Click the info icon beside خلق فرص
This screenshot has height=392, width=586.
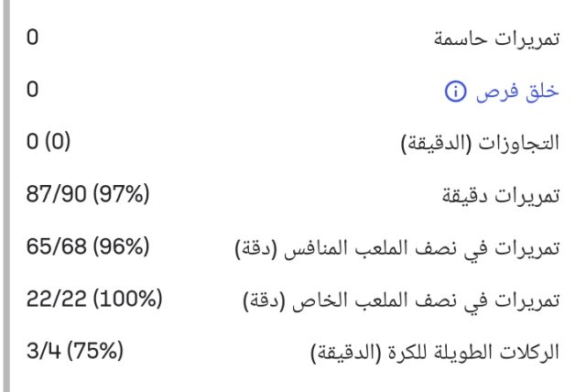[x=453, y=92]
